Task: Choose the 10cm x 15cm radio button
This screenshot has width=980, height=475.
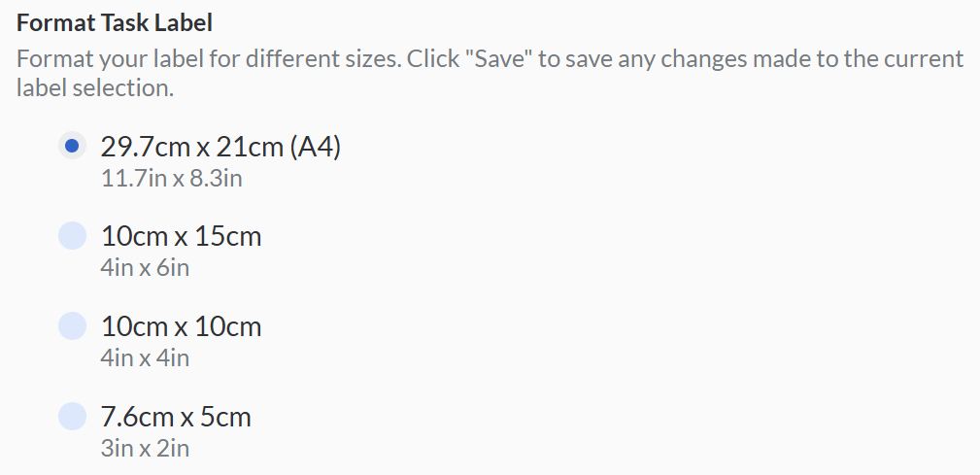Action: pyautogui.click(x=72, y=236)
